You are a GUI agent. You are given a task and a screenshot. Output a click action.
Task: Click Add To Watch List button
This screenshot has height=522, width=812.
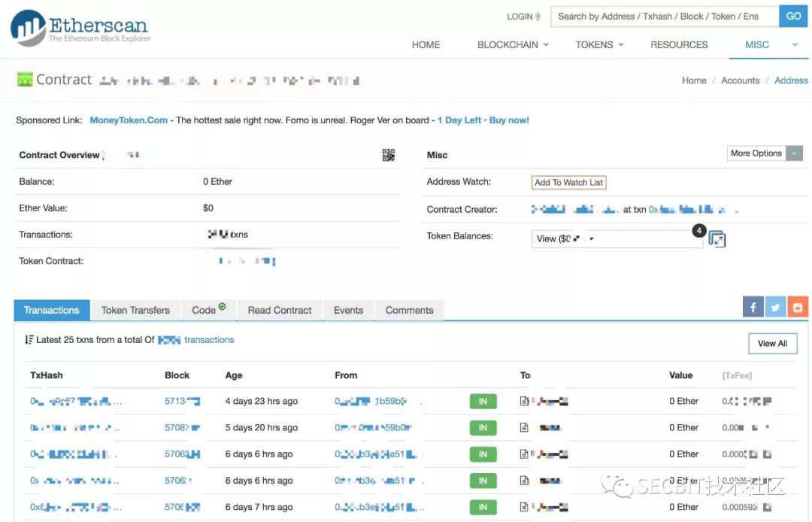pyautogui.click(x=568, y=182)
